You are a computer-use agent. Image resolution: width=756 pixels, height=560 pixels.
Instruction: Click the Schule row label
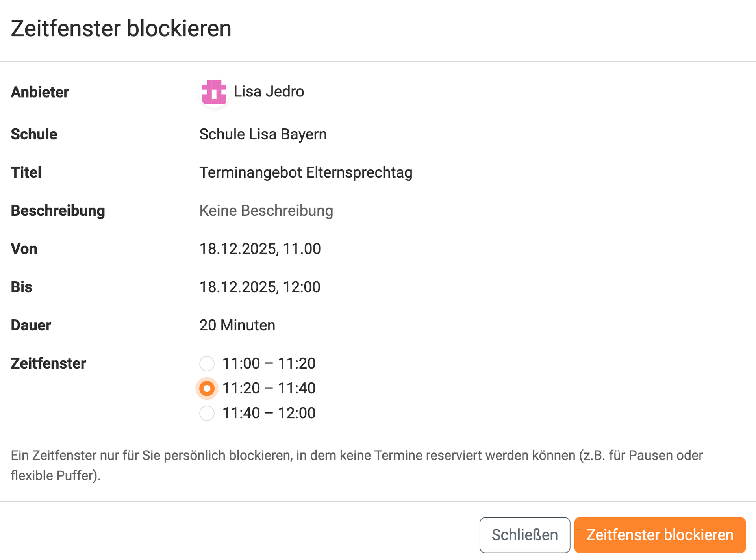(33, 134)
